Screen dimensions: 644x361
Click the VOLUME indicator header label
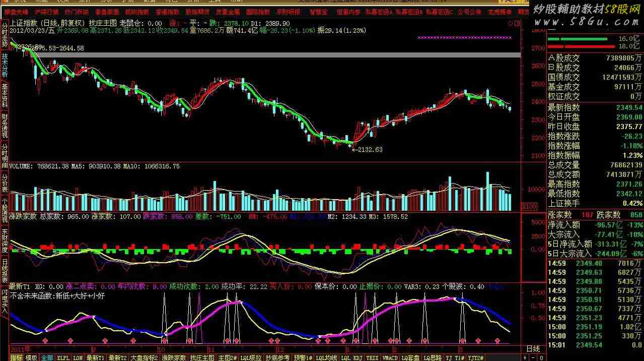coord(20,166)
